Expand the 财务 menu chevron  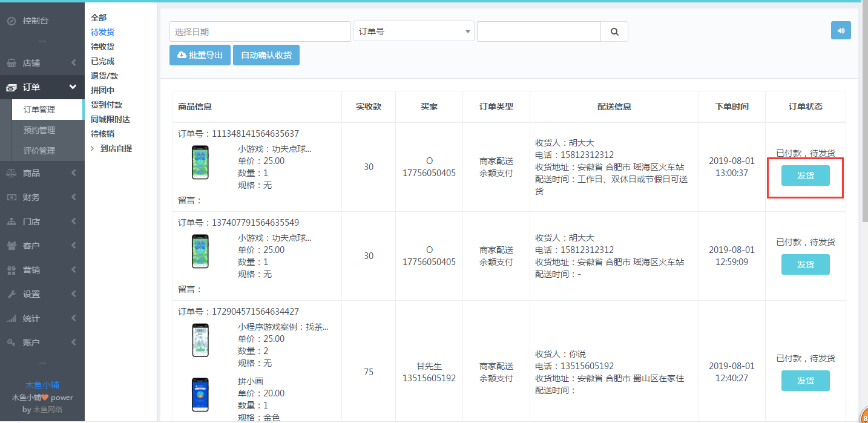click(x=73, y=197)
